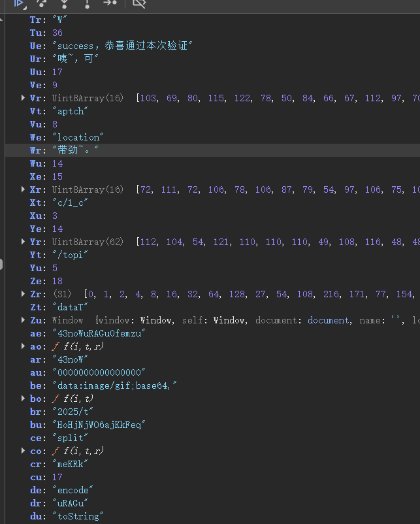420x524 pixels.
Task: Expand the Yr Uint8Array(62) entry
Action: pyautogui.click(x=23, y=241)
